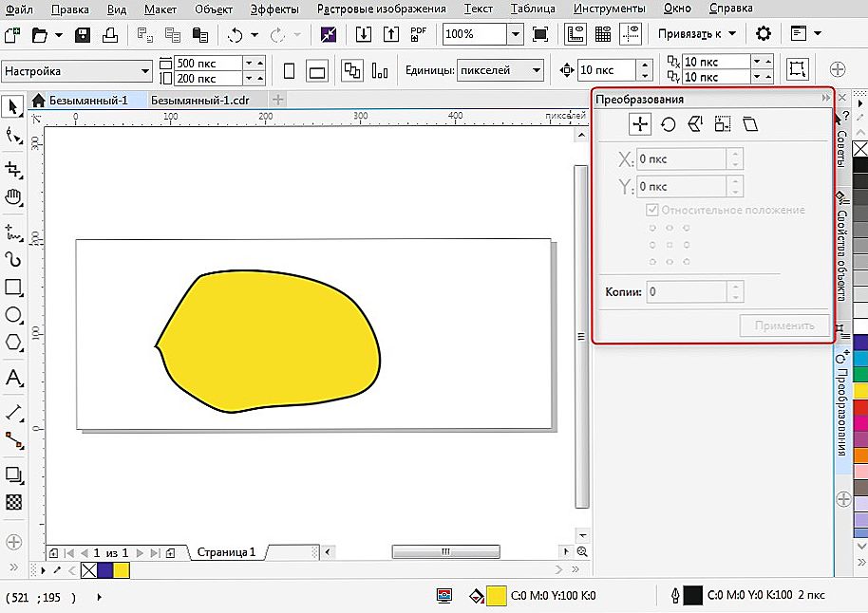
Task: Switch to Position transformation mode
Action: (640, 124)
